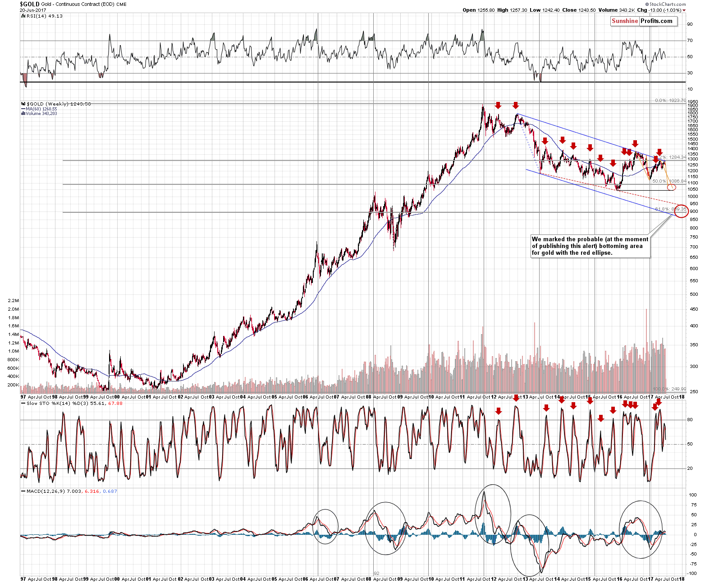Click the Close 1243.50 value
Viewport: 728px width, 583px height.
(x=579, y=10)
